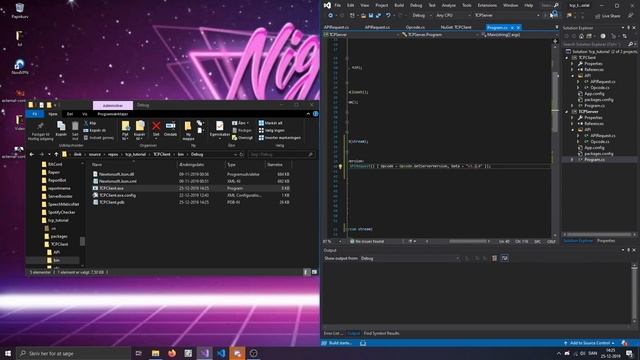Click the VS editor vertical scrollbar thumb
This screenshot has width=640, height=360.
tap(555, 102)
